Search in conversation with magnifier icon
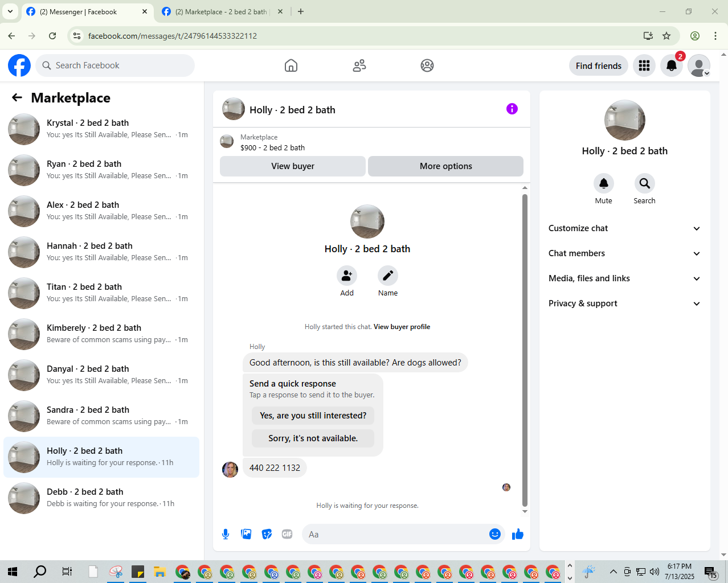 (645, 183)
